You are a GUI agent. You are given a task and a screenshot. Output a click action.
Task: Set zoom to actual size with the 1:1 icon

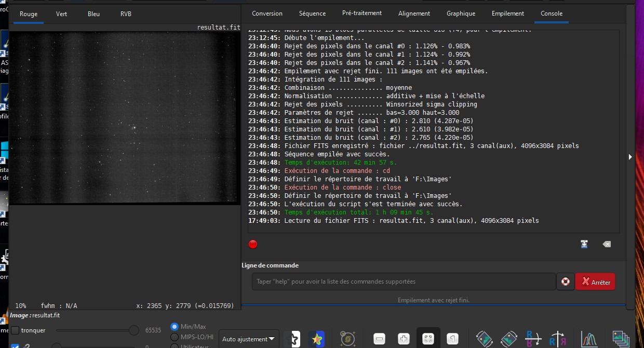pyautogui.click(x=452, y=339)
